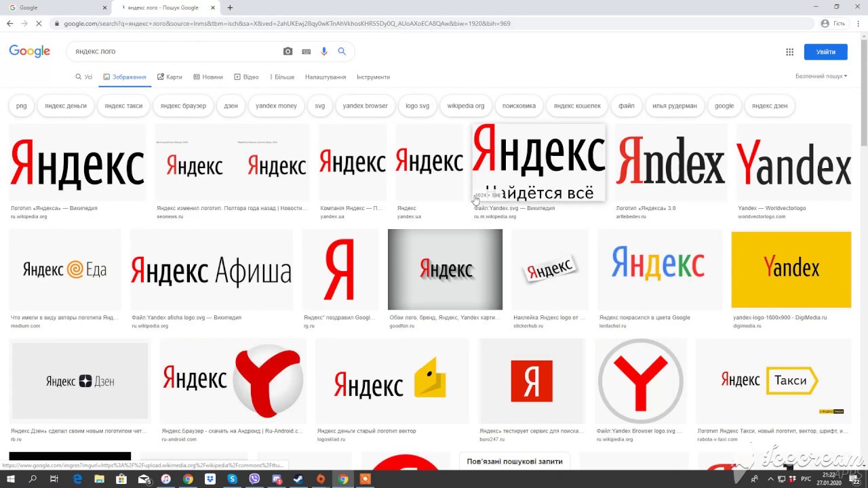
Task: Filter by yandex money chip
Action: [276, 106]
